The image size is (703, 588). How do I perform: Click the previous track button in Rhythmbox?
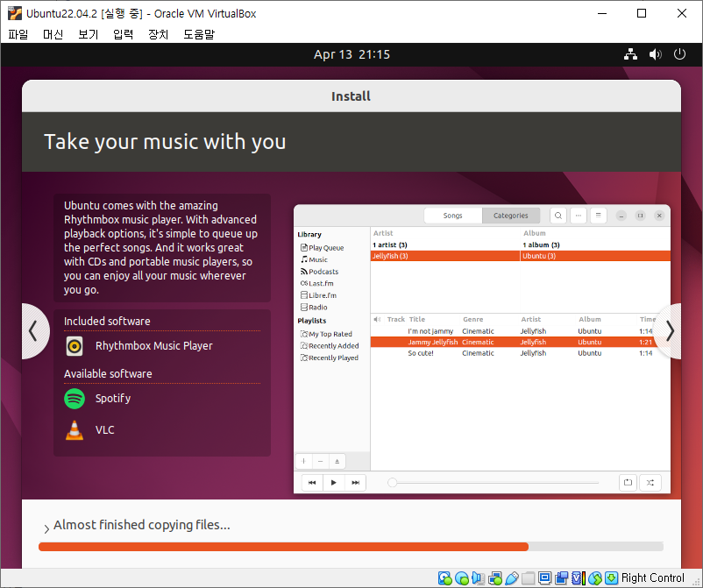click(x=312, y=483)
